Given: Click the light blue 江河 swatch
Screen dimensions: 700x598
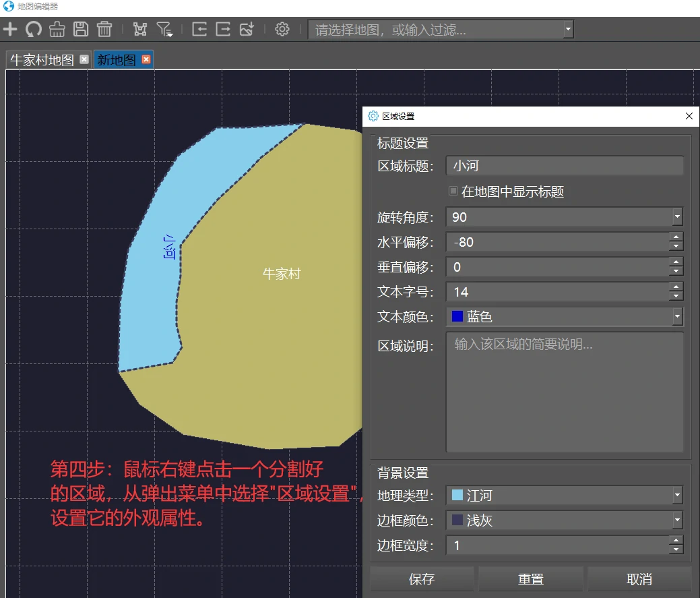Looking at the screenshot, I should click(x=457, y=495).
